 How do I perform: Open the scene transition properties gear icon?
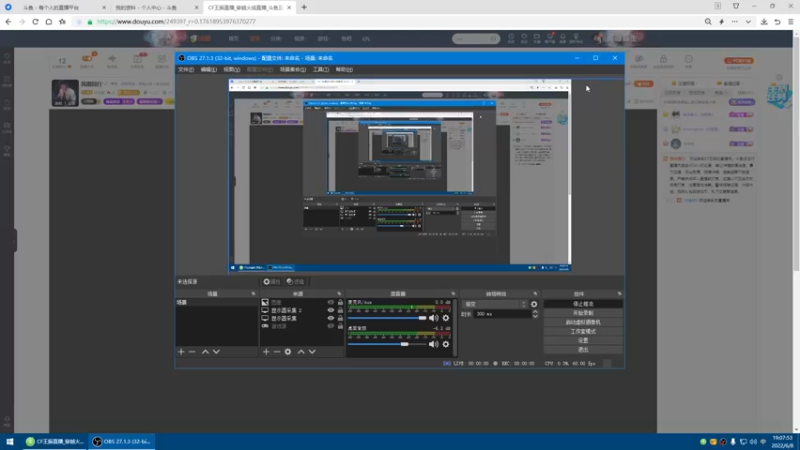534,304
